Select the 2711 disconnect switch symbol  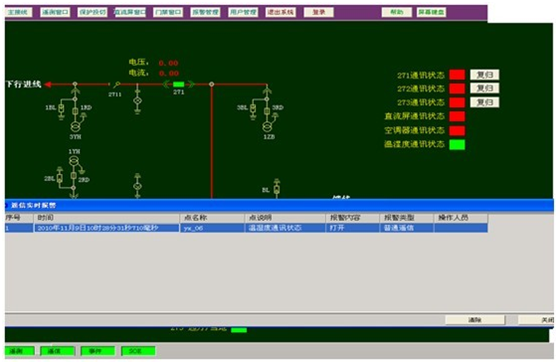(x=116, y=84)
